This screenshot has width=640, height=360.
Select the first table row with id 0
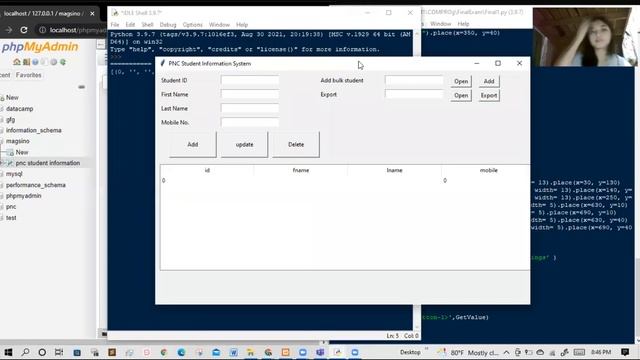345,180
